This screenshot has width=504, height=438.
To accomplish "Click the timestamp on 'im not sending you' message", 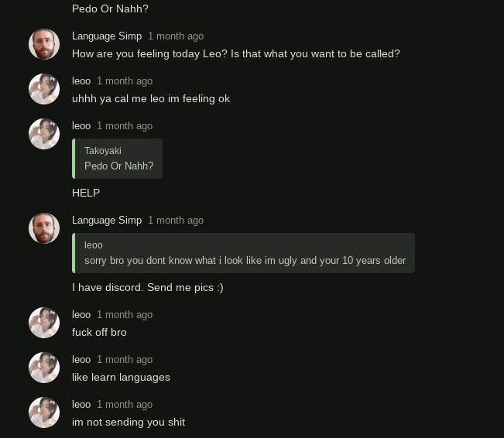I will coord(125,404).
